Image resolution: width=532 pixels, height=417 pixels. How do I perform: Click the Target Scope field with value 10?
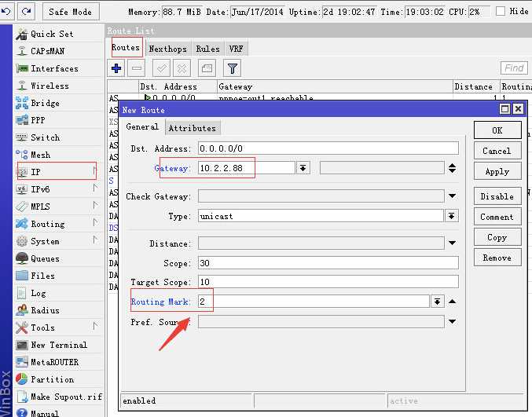[x=328, y=282]
